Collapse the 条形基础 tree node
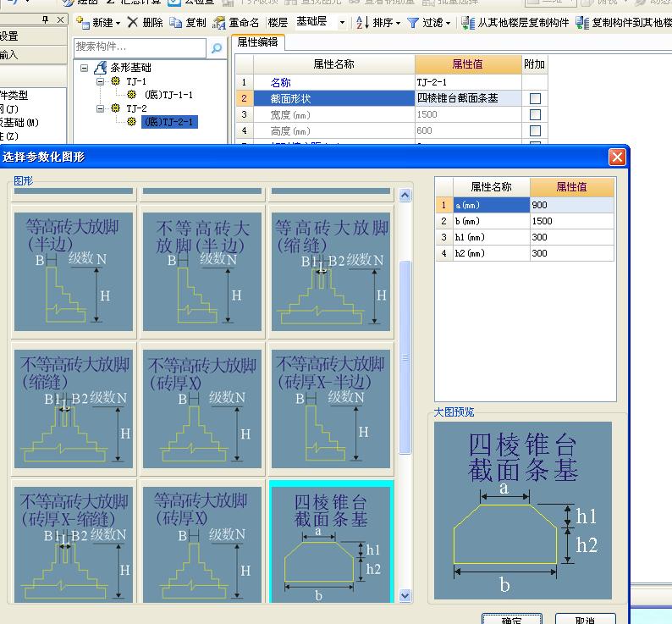Image resolution: width=672 pixels, height=624 pixels. coord(85,68)
